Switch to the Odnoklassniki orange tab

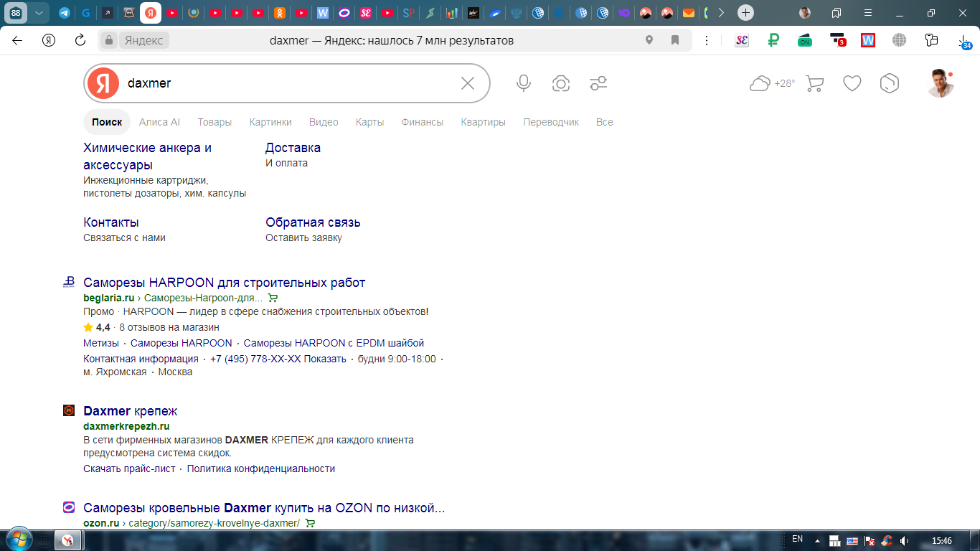(280, 13)
